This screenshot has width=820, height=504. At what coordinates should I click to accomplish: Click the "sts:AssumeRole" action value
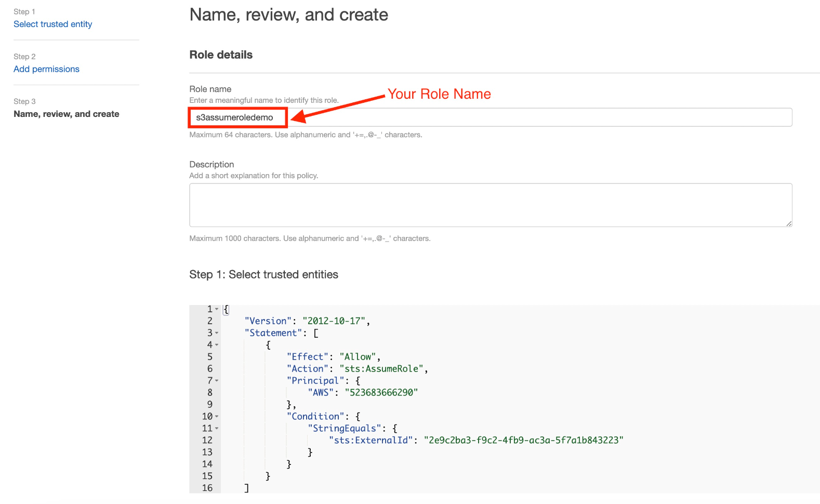click(x=383, y=369)
